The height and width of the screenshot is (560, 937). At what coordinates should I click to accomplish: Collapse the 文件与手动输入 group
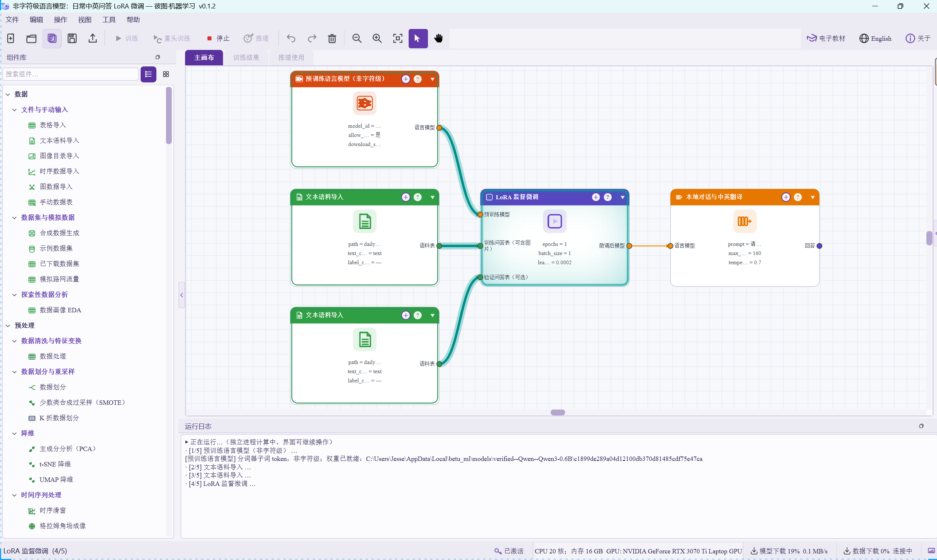point(14,110)
